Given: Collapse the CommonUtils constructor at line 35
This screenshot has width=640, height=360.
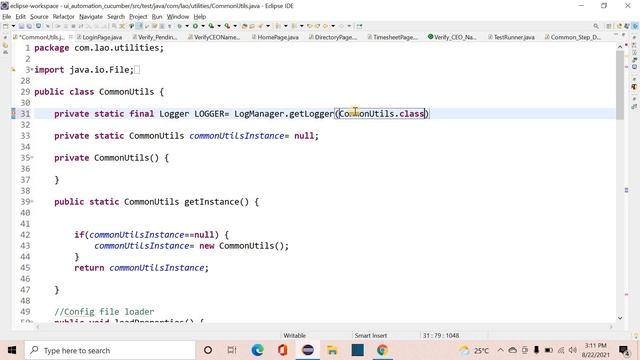Looking at the screenshot, I should coord(32,157).
